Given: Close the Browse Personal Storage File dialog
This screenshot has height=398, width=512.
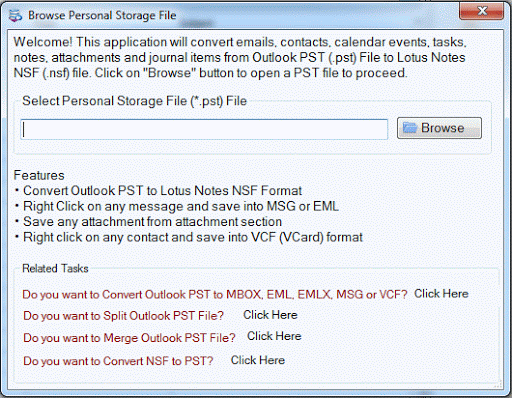Looking at the screenshot, I should 481,11.
